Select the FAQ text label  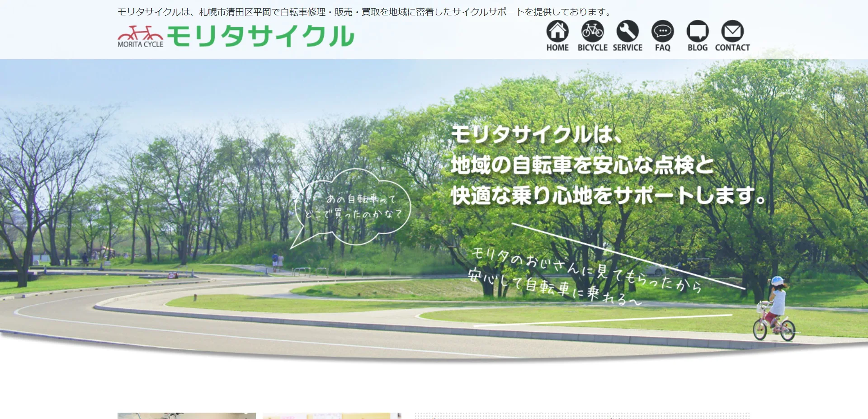[662, 47]
